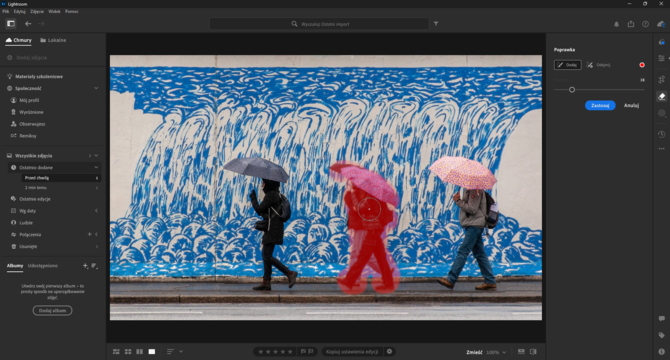The image size is (670, 360).
Task: Go back with the left arrow
Action: [x=28, y=24]
